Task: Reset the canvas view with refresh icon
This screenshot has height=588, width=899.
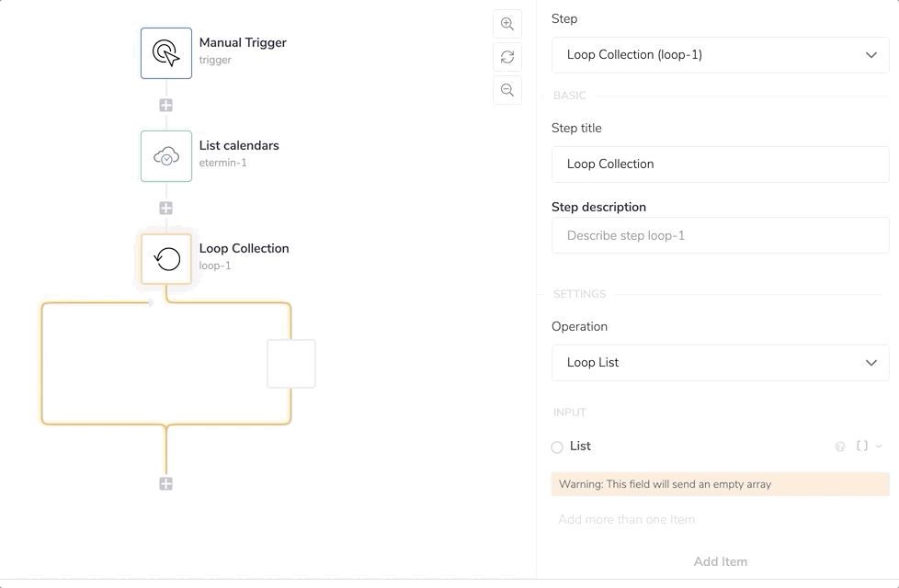Action: [507, 57]
